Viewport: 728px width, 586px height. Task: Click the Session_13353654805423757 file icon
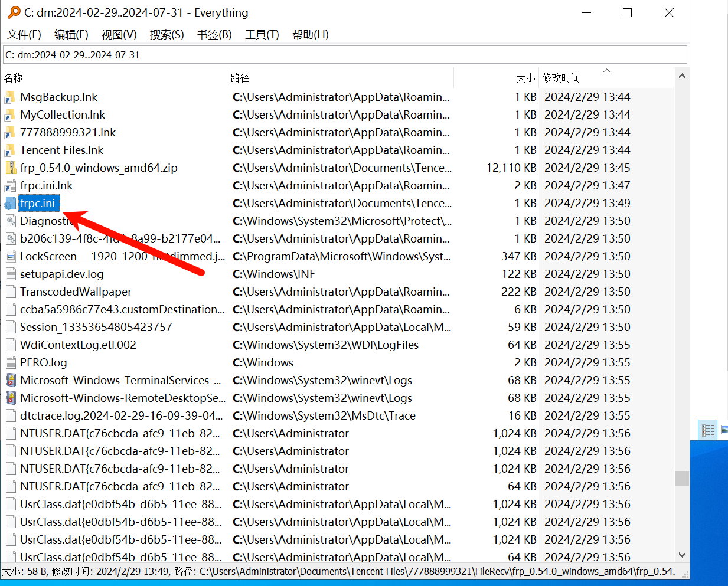10,328
